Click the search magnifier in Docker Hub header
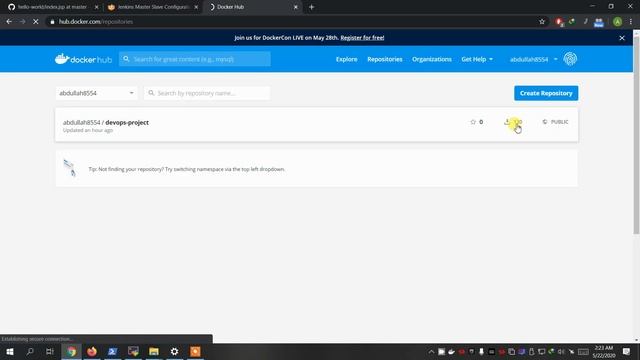640x360 pixels. tap(126, 59)
